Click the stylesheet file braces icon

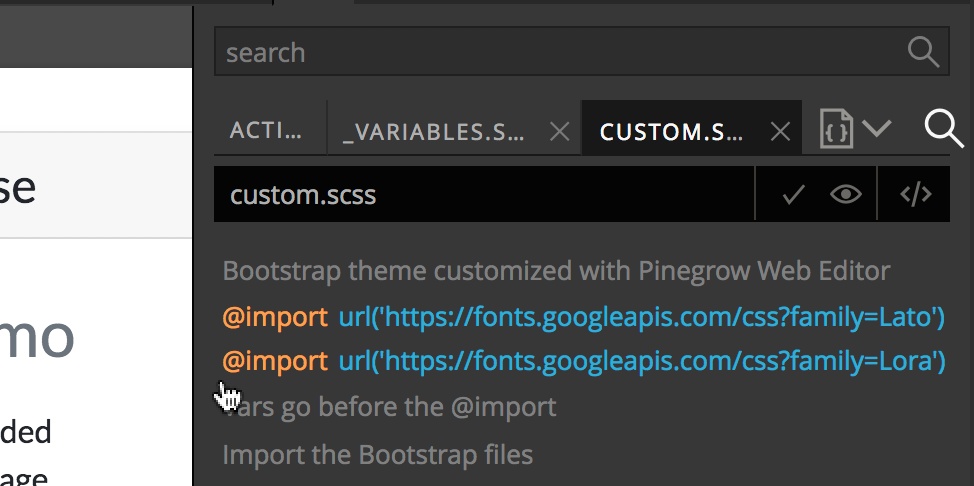835,129
